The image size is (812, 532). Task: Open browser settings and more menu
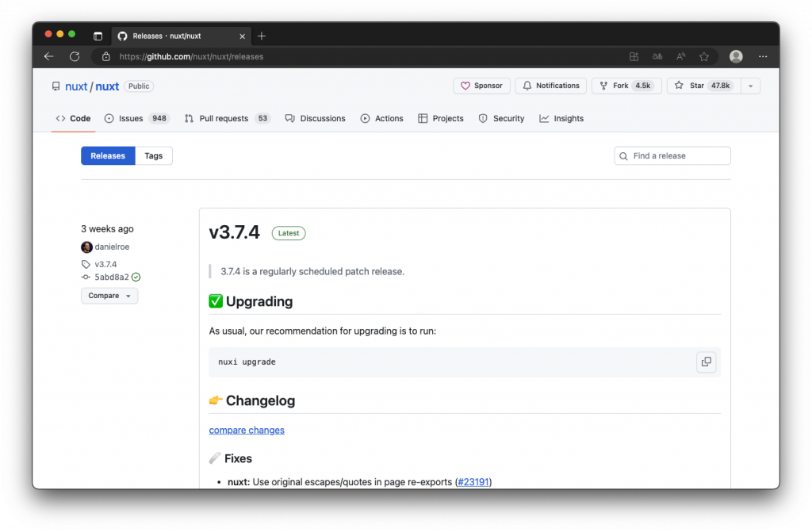click(x=763, y=56)
